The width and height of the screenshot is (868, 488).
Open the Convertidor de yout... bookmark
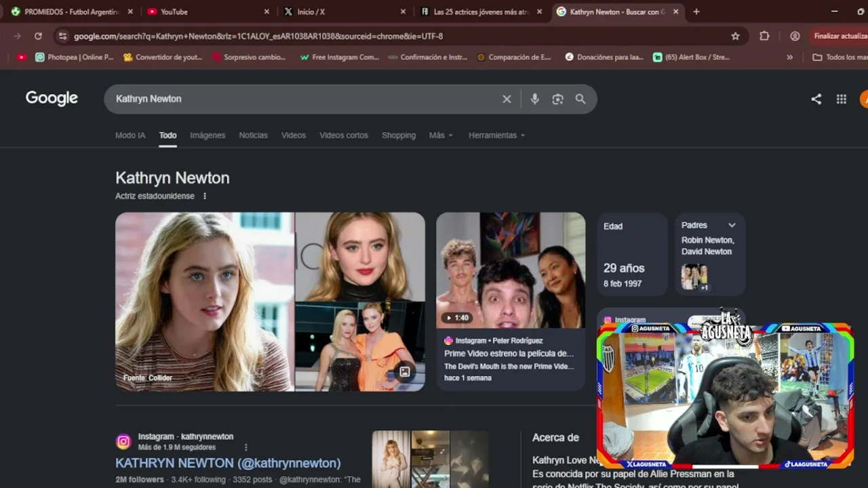(x=163, y=58)
